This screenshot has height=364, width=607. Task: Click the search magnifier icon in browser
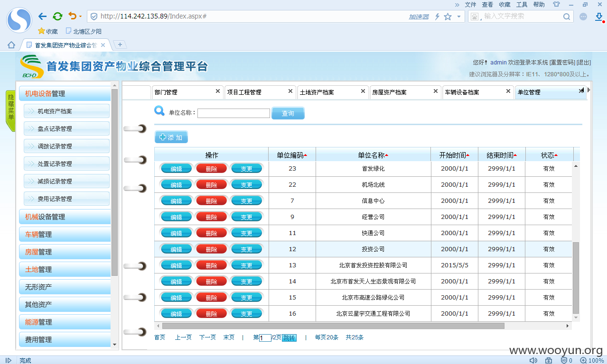[567, 17]
